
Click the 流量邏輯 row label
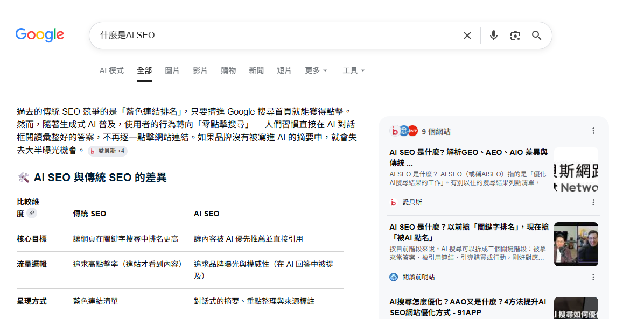click(x=32, y=264)
